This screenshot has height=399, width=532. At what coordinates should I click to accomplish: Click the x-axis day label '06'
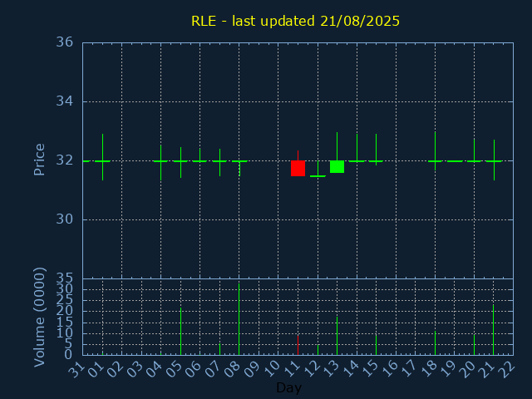coord(194,368)
